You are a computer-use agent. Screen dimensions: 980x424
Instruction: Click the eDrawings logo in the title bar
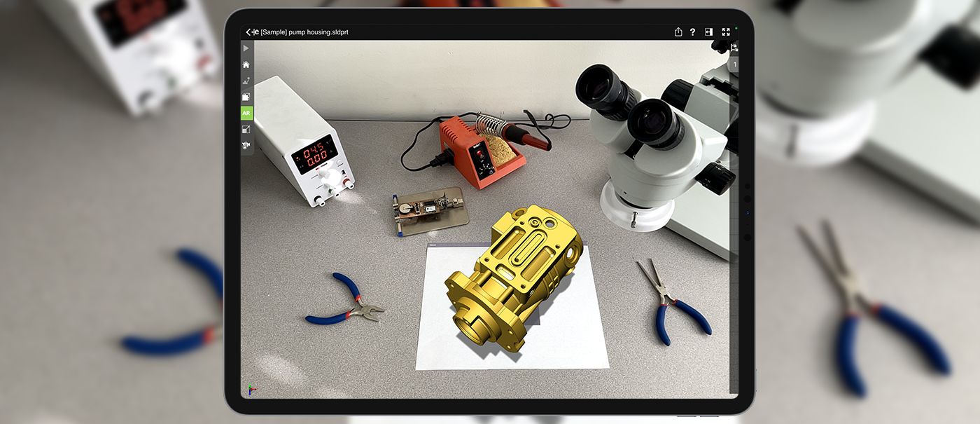coord(255,32)
